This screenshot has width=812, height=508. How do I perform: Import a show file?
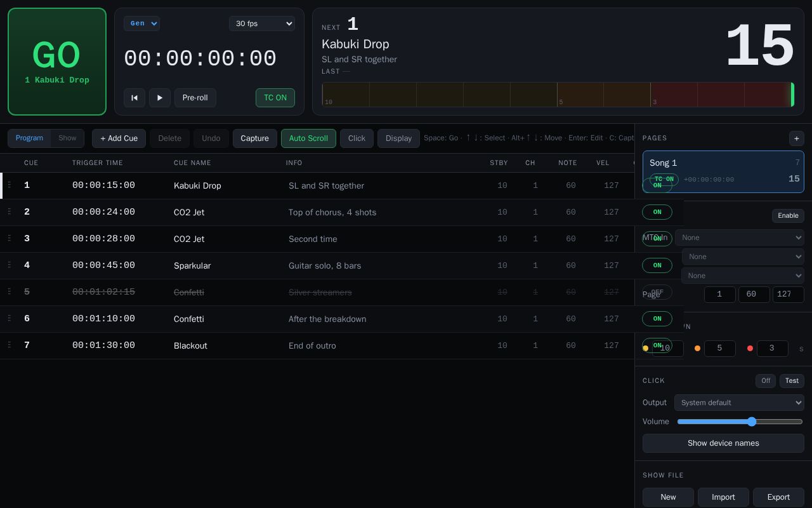pyautogui.click(x=723, y=497)
